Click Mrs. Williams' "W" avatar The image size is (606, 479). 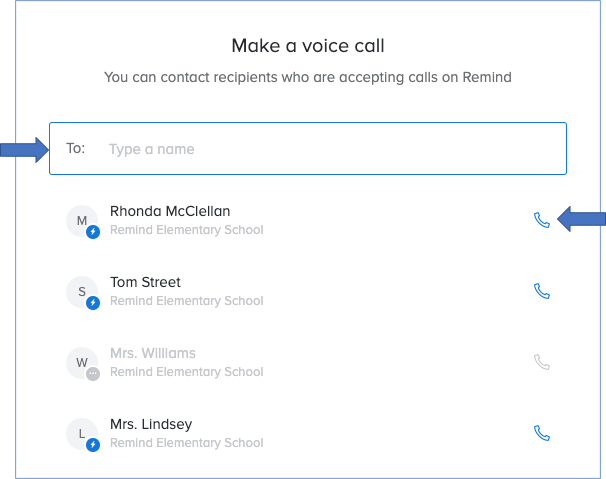coord(81,362)
